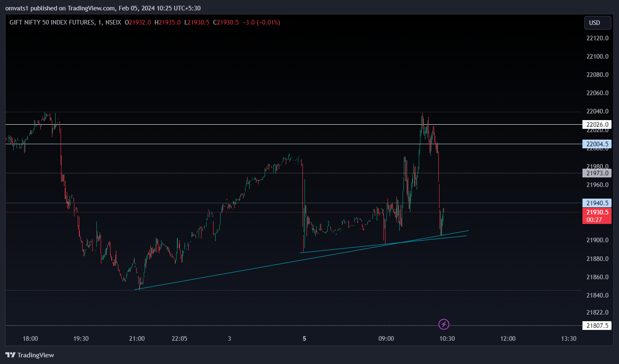Click the 21960.0 price axis value
Screen dimensions: 619x364
coord(597,185)
